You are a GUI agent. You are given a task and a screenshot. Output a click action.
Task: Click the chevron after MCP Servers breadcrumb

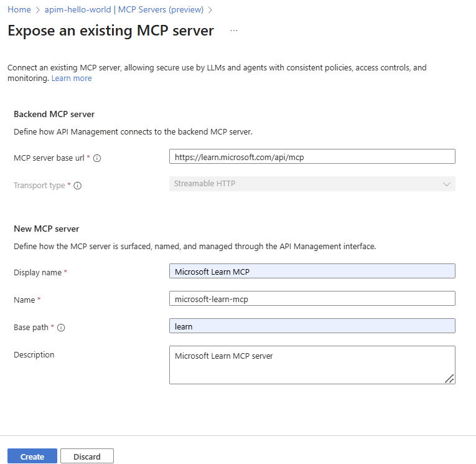click(x=210, y=10)
